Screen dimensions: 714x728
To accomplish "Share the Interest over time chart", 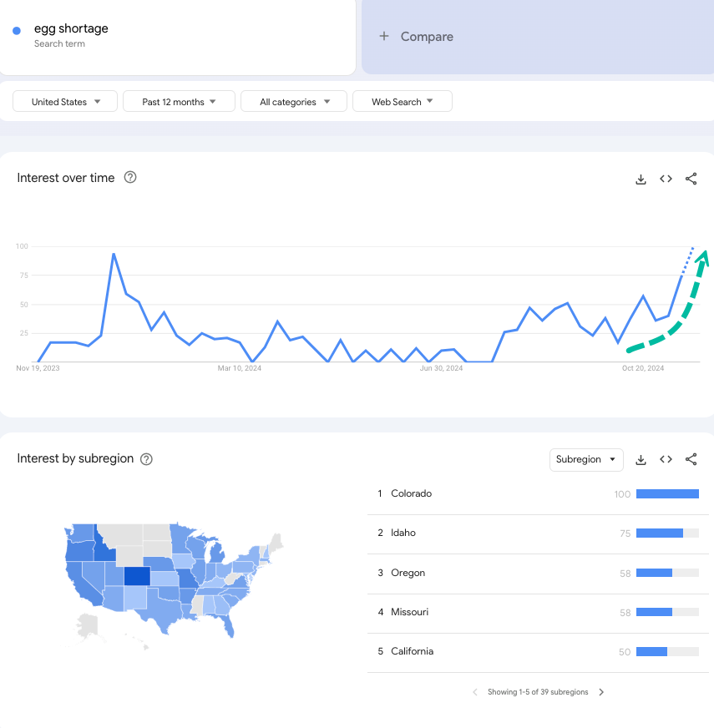I will coord(691,179).
